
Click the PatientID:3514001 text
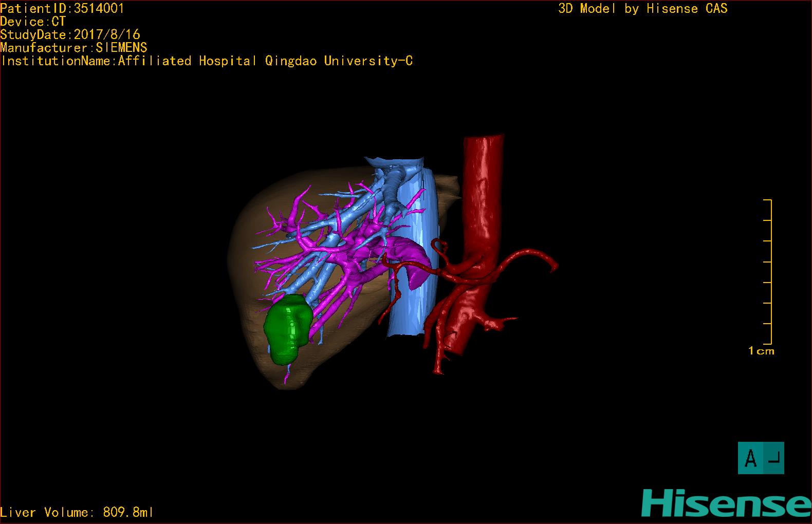[62, 8]
